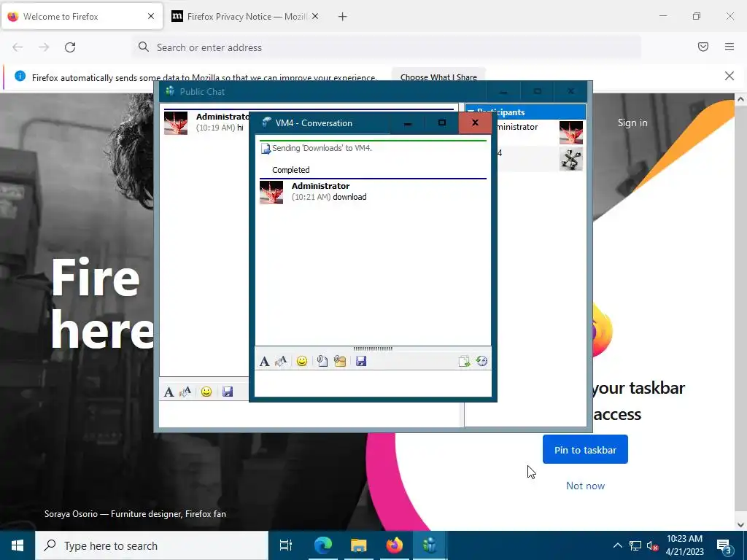Click Firefox page scrollbar down arrow
The height and width of the screenshot is (560, 747).
coord(740,524)
